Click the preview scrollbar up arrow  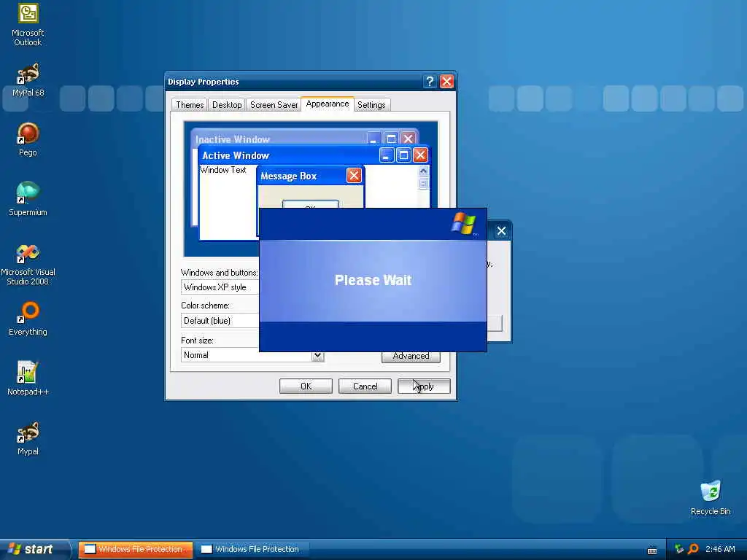coord(423,171)
